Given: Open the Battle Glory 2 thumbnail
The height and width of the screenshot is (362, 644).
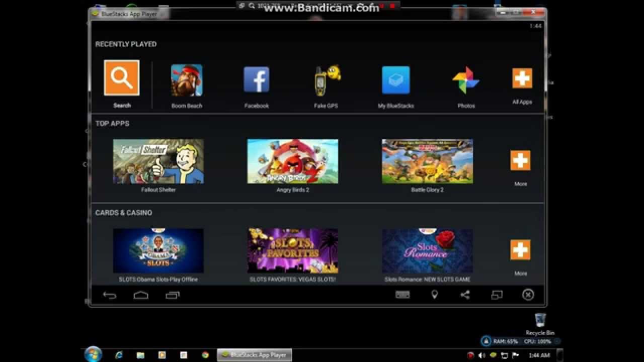Looking at the screenshot, I should point(427,161).
